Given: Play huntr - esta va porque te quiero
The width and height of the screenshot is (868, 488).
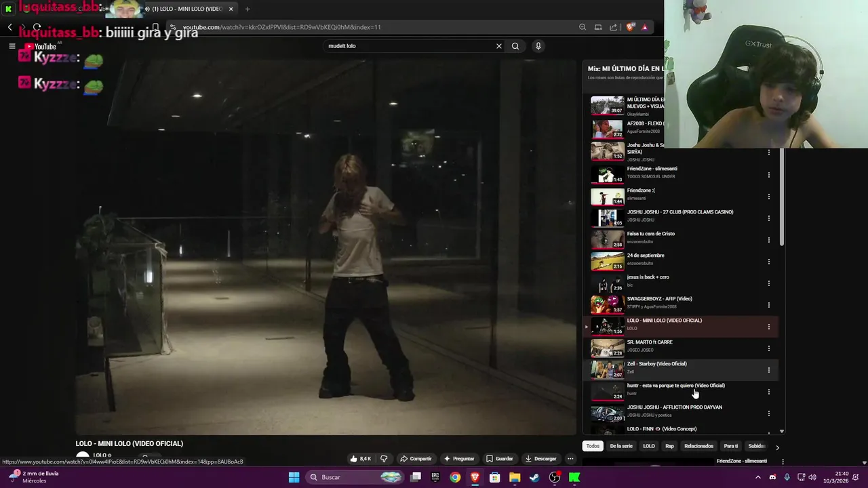Looking at the screenshot, I should tap(676, 386).
